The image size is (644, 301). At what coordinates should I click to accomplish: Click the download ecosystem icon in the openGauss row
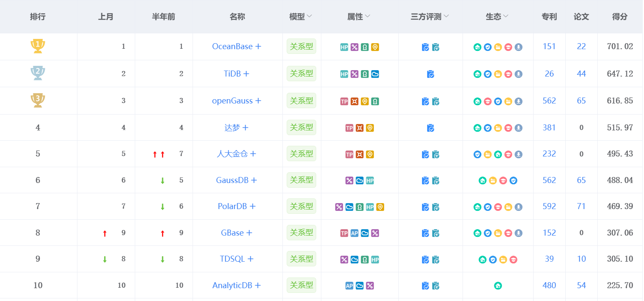(519, 101)
